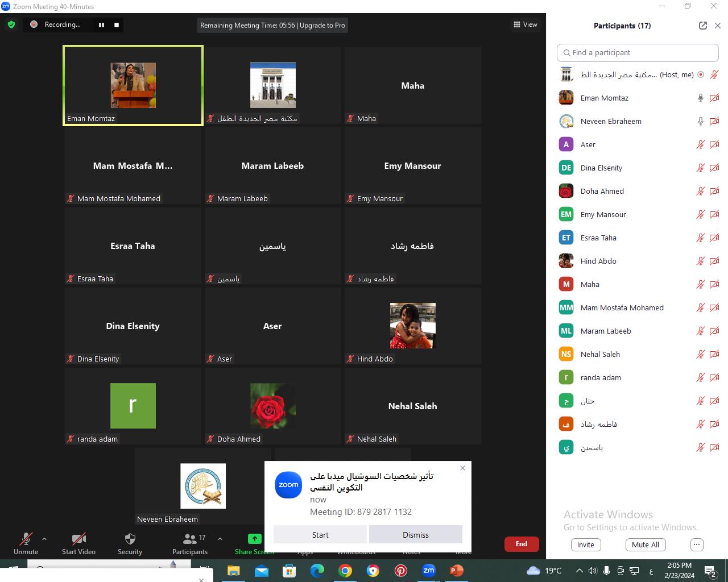Click randa adam's video-off camera icon
The image size is (728, 582).
coord(714,377)
